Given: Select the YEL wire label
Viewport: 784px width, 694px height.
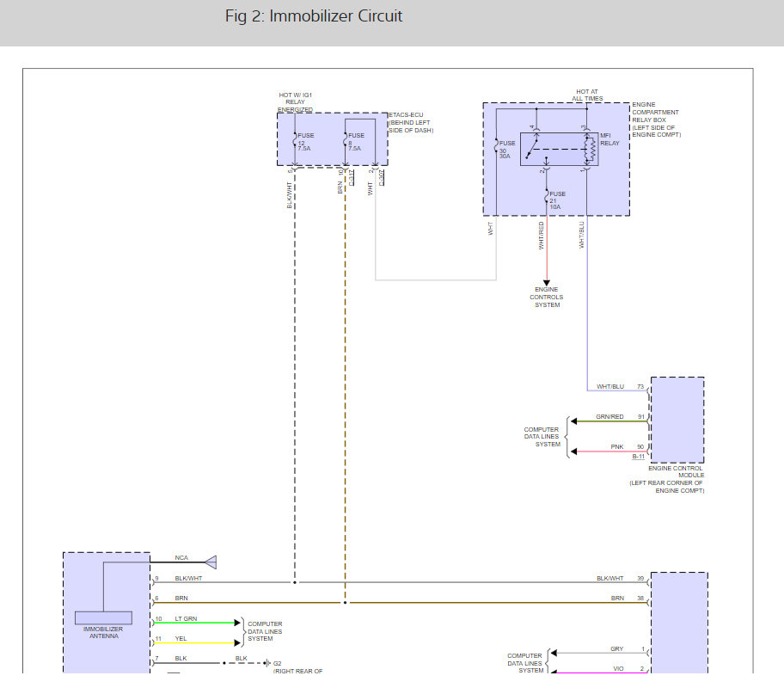Looking at the screenshot, I should [x=181, y=639].
